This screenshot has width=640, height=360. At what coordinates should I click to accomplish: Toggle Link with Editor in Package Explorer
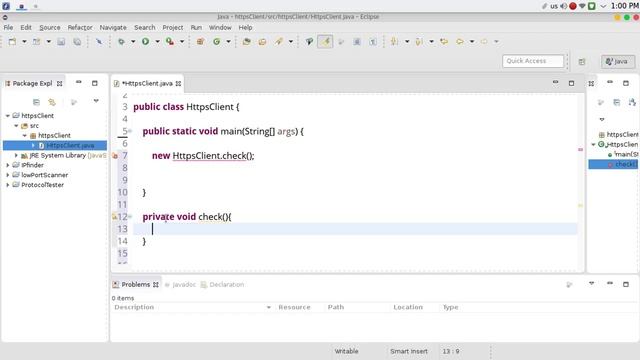[x=52, y=102]
